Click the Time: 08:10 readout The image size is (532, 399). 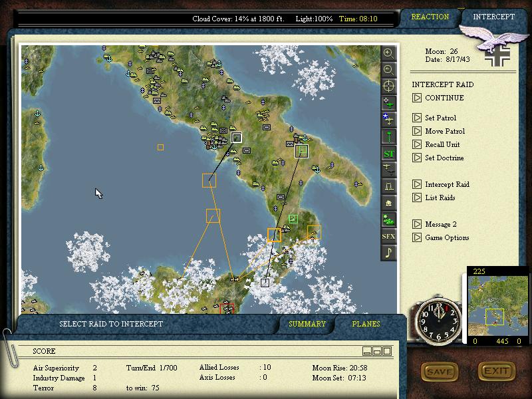pos(358,19)
